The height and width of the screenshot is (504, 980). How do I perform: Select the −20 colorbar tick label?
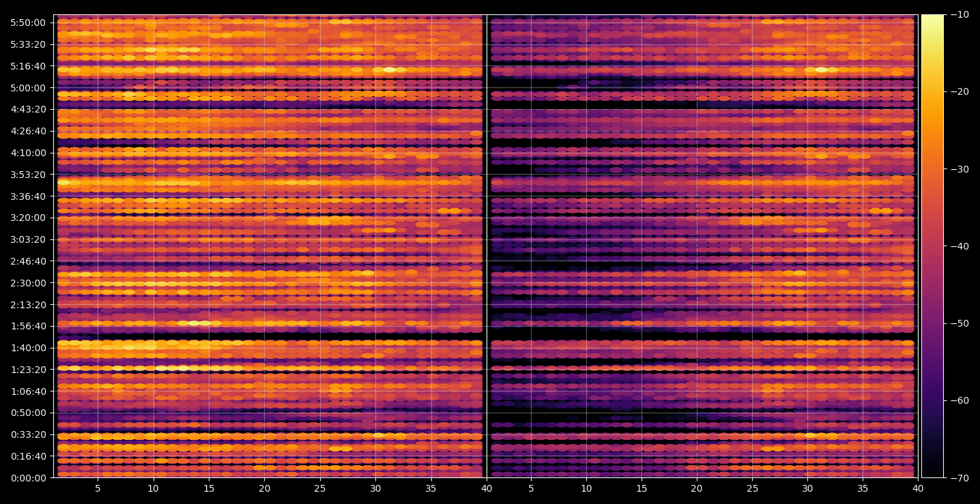(x=959, y=91)
